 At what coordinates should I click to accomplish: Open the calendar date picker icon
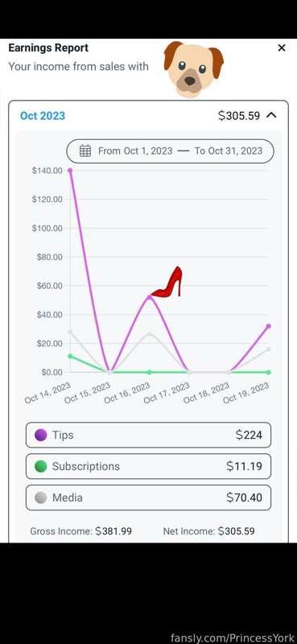pyautogui.click(x=85, y=151)
